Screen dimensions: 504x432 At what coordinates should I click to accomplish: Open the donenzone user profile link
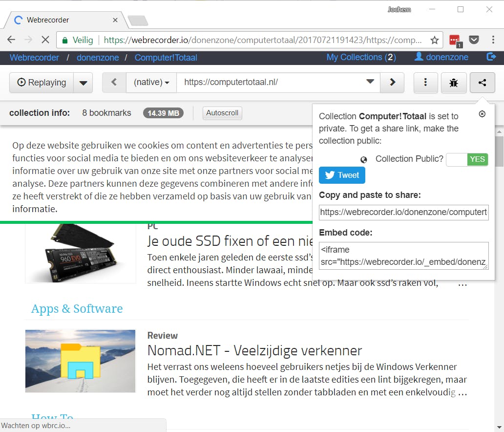(447, 57)
